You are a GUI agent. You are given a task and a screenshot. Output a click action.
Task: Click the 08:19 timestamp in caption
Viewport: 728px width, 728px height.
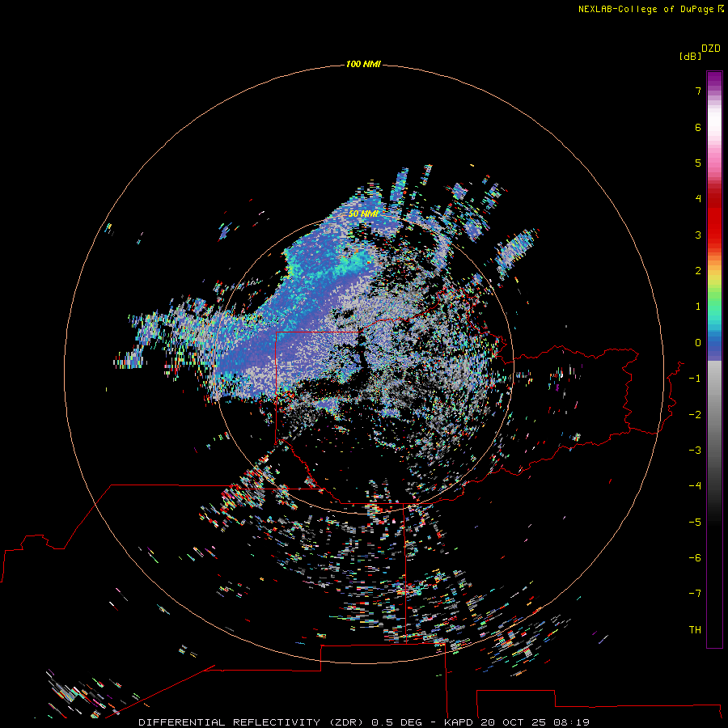pos(572,722)
